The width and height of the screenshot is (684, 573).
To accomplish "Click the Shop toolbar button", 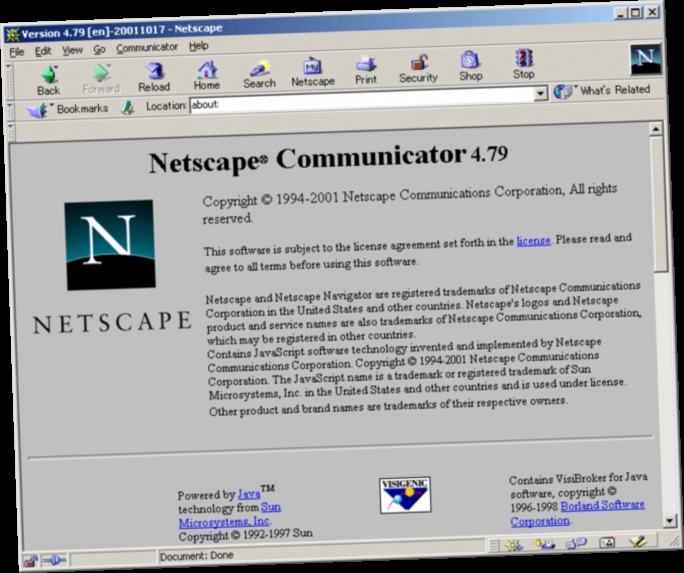I will coord(471,67).
